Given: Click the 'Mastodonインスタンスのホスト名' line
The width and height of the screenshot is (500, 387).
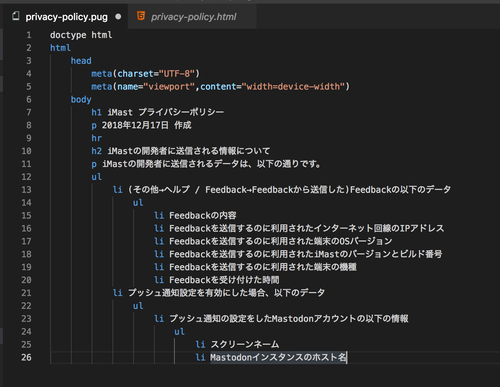Looking at the screenshot, I should point(271,357).
